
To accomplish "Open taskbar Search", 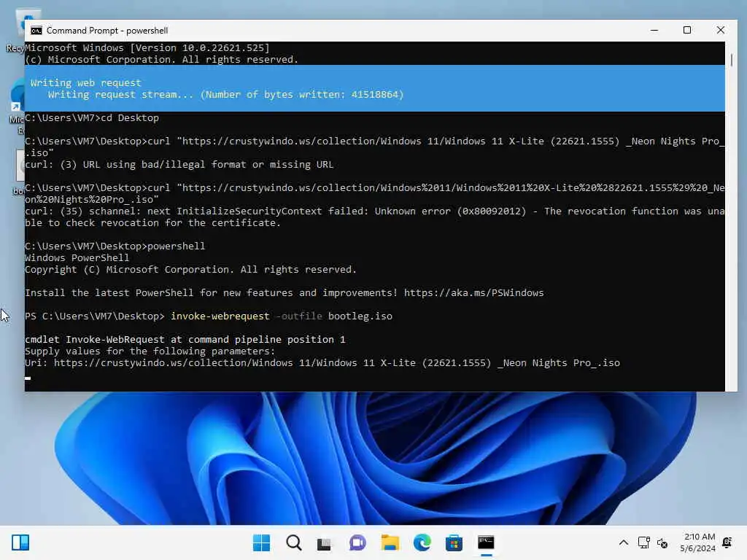I will [x=293, y=542].
